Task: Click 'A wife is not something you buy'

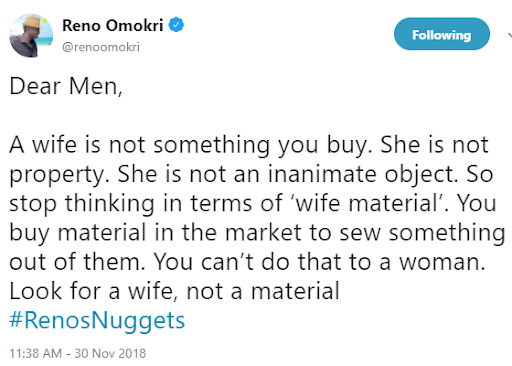Action: pos(189,145)
